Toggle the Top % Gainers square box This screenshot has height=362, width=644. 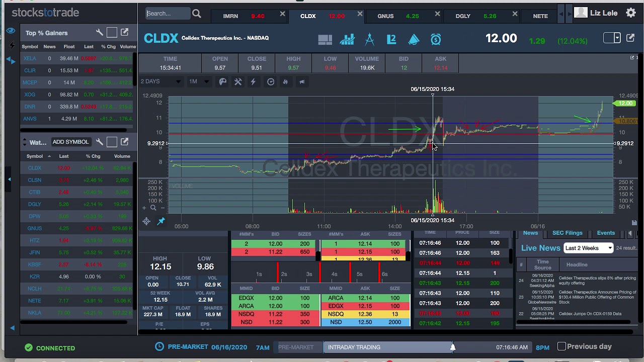click(x=112, y=33)
